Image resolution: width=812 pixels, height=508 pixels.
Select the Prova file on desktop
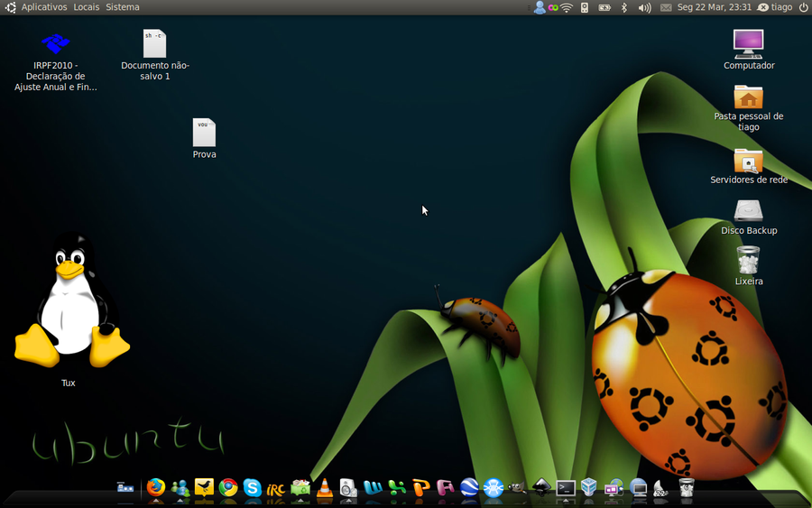[x=204, y=138]
